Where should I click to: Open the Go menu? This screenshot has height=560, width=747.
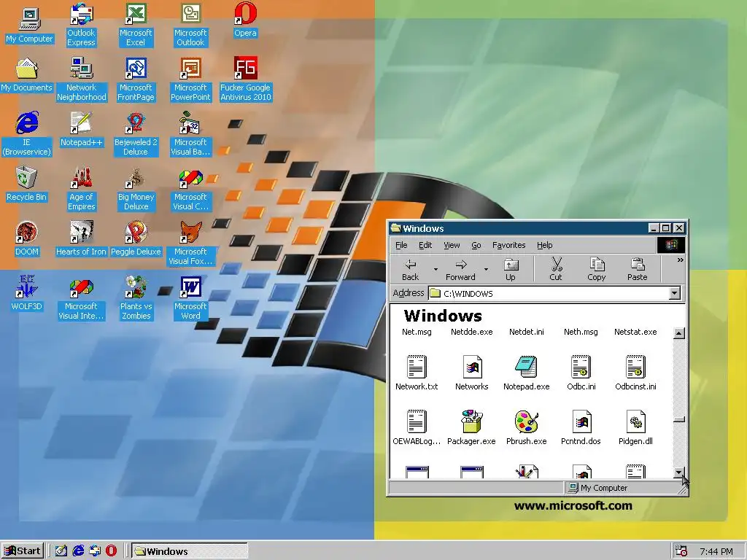tap(476, 245)
